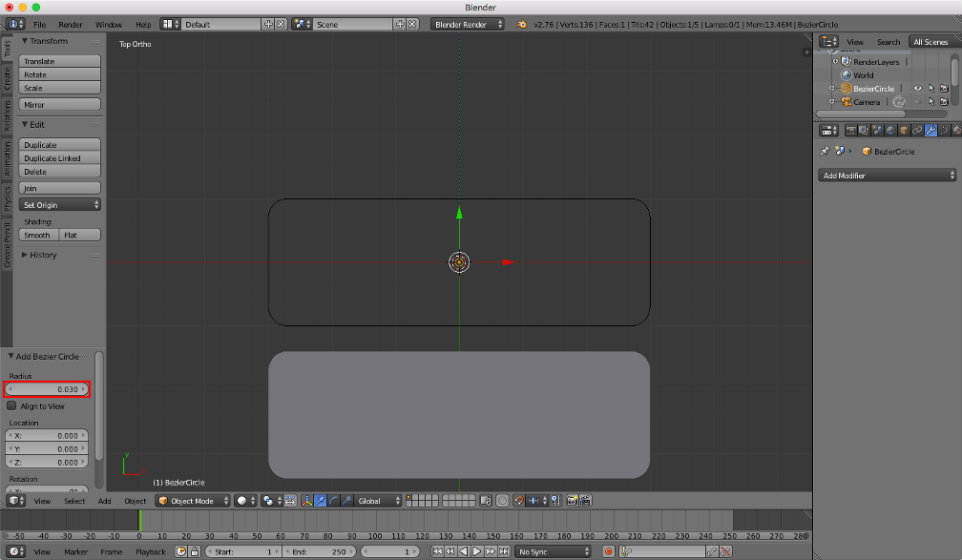Click the Mirror button
The height and width of the screenshot is (560, 962).
59,104
